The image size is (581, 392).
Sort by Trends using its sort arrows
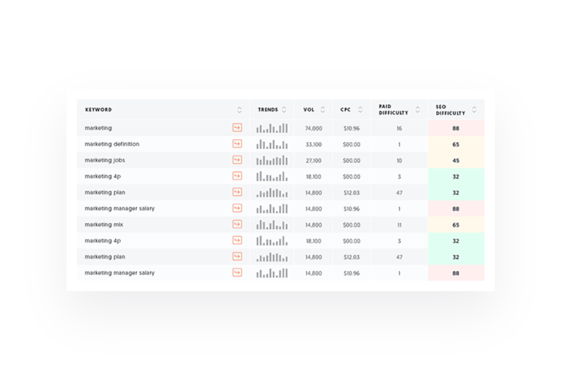[x=284, y=110]
